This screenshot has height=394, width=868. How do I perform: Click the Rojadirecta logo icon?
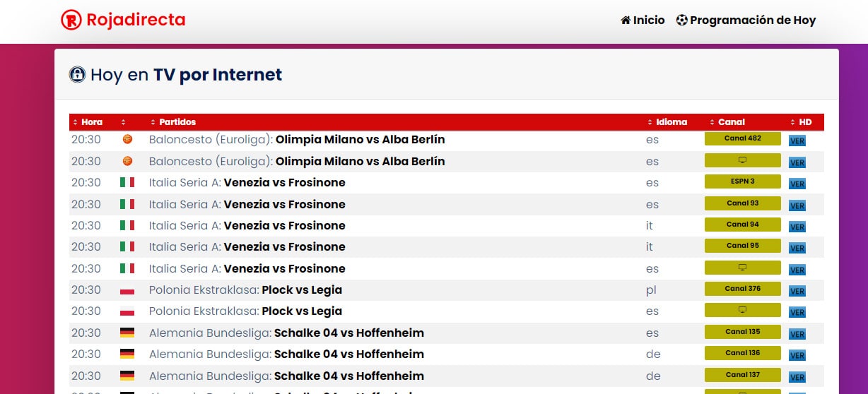point(71,20)
